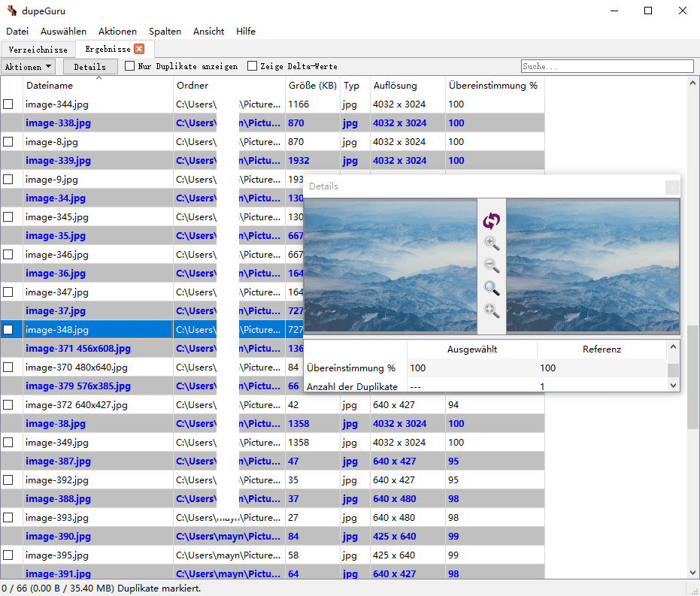Click the Suche search field
700x596 pixels.
coord(607,67)
